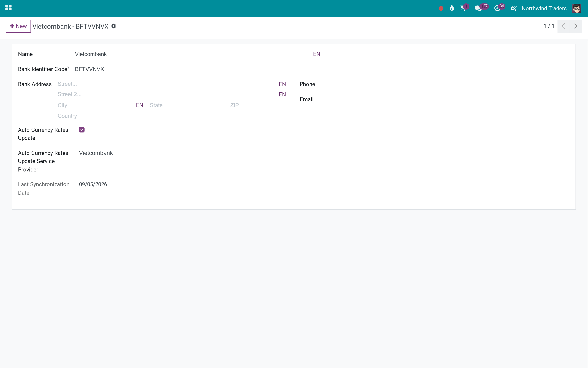Open the record actions gear menu

tap(114, 26)
